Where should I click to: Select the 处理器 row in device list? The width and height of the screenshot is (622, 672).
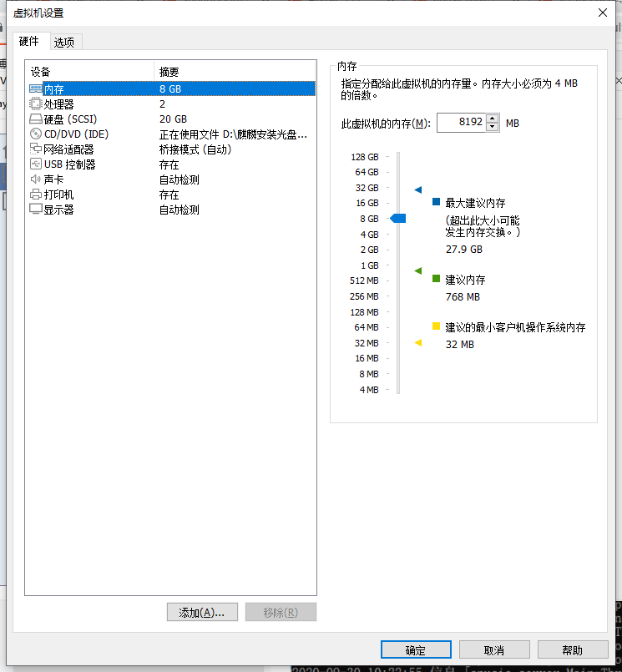171,104
